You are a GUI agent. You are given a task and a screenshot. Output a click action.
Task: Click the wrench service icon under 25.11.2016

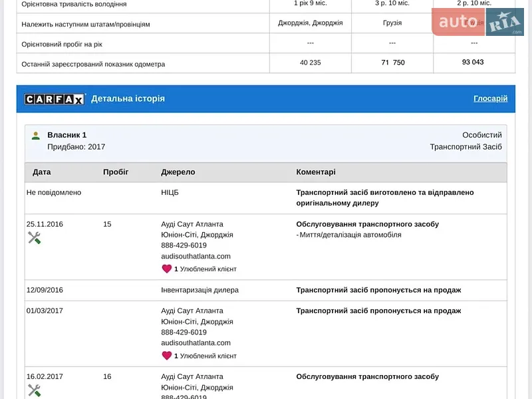click(x=35, y=238)
